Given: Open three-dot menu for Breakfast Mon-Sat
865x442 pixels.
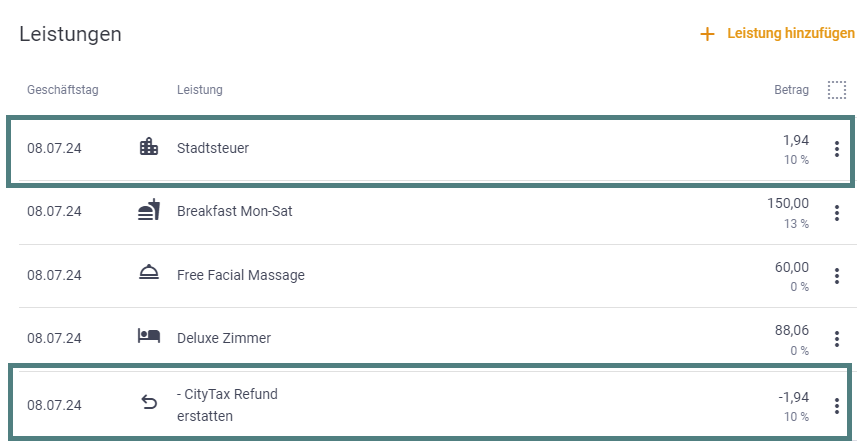Looking at the screenshot, I should pyautogui.click(x=836, y=212).
